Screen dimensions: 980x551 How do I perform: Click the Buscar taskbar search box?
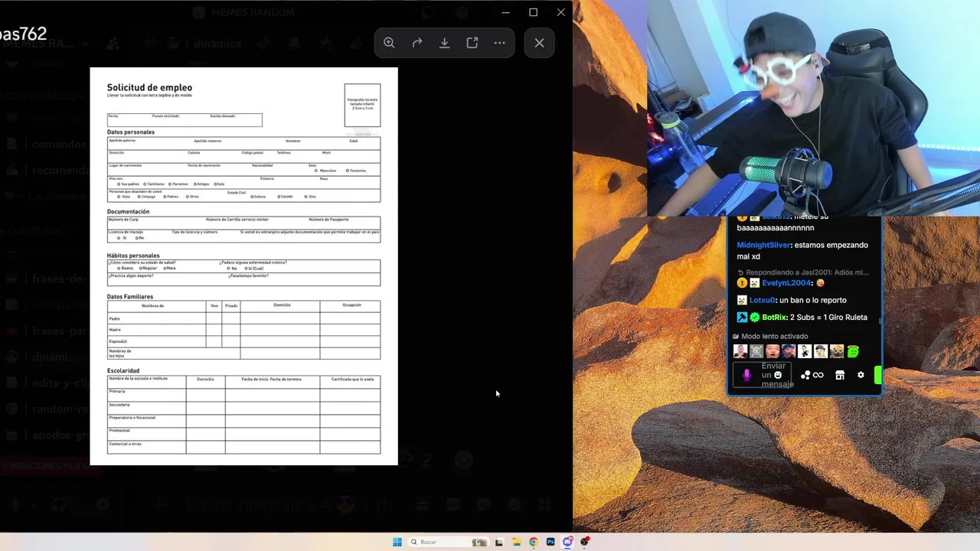[448, 542]
